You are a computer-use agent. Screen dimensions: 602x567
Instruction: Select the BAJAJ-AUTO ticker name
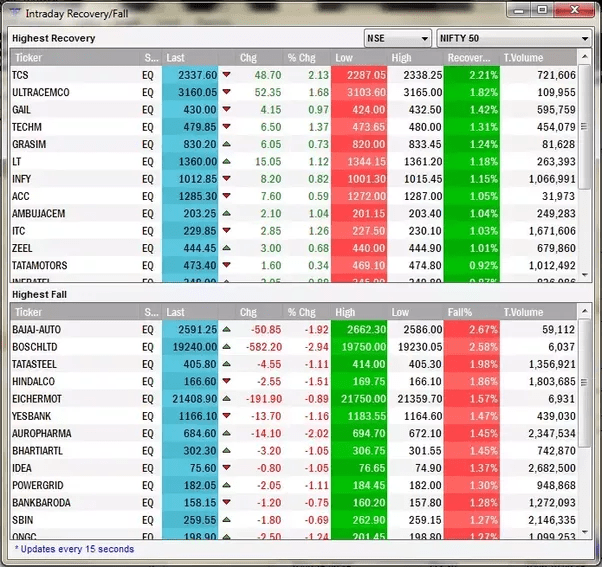click(36, 329)
